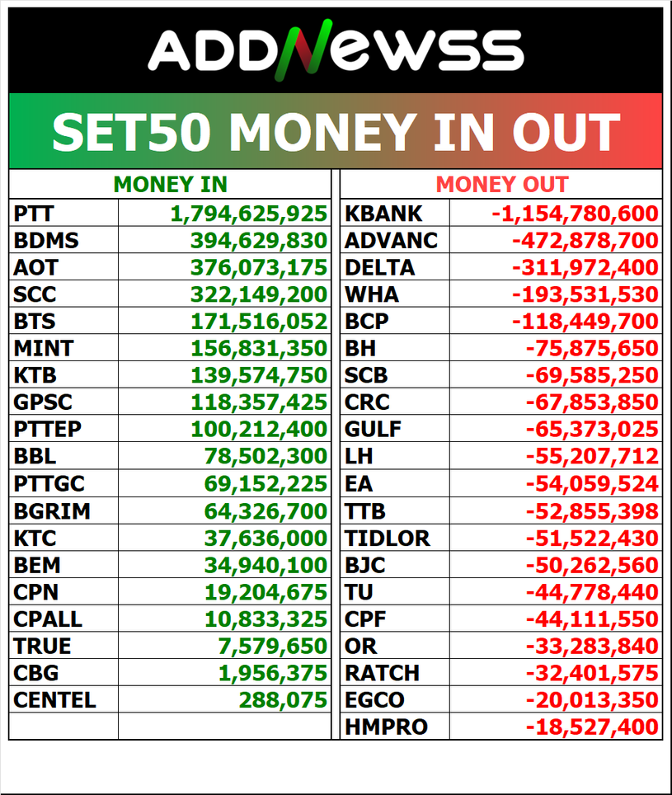Select the TIDLOR stock name
672x795 pixels.
[388, 539]
